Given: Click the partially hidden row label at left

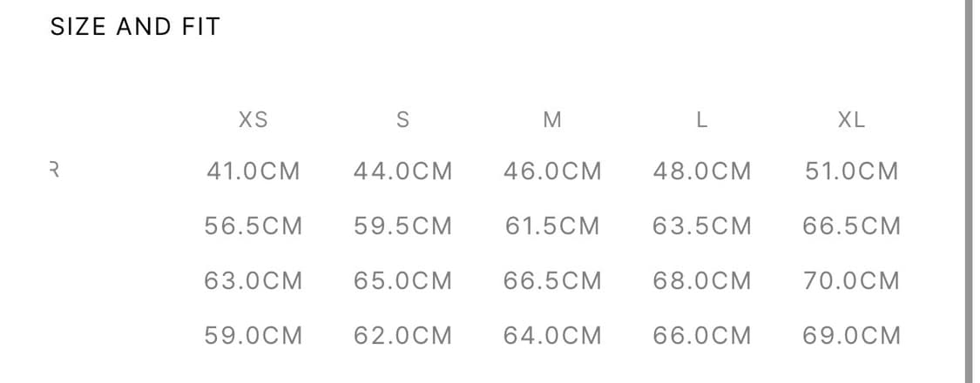Looking at the screenshot, I should pos(53,171).
